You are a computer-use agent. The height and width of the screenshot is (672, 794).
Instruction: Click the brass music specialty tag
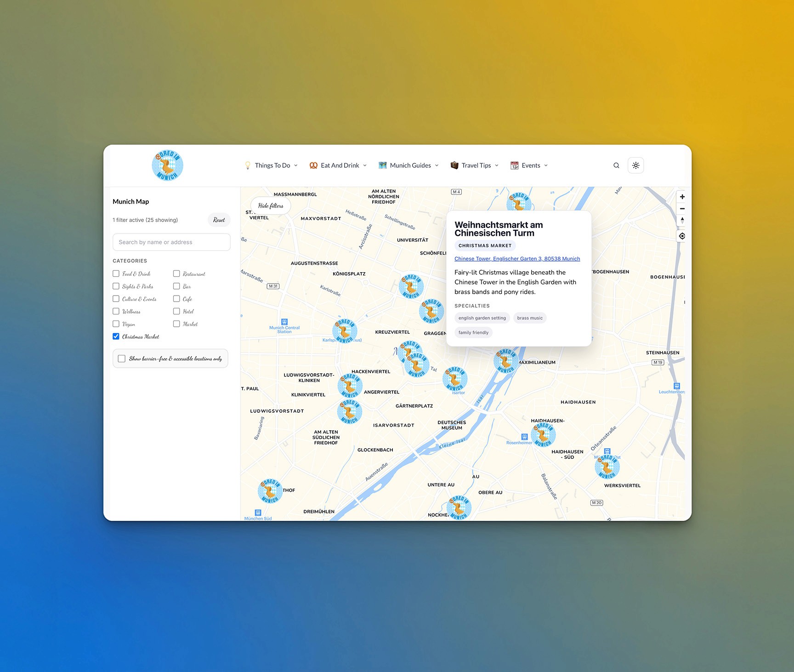530,318
